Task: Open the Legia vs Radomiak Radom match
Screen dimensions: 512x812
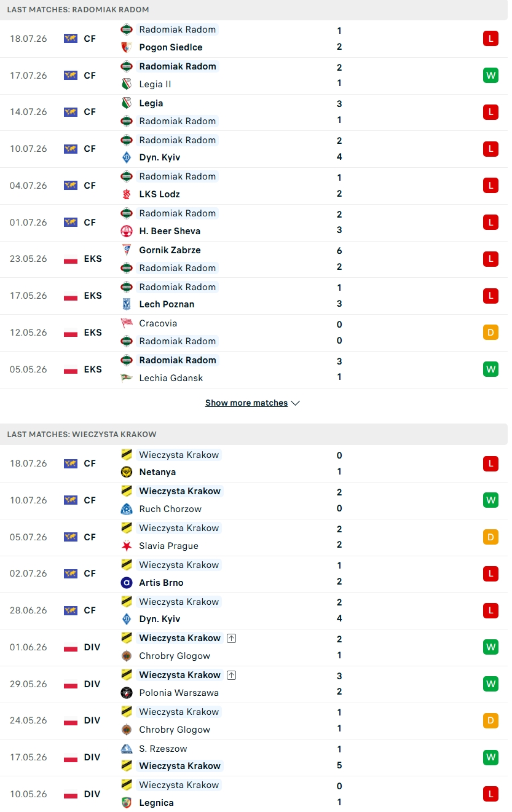Action: pos(254,112)
